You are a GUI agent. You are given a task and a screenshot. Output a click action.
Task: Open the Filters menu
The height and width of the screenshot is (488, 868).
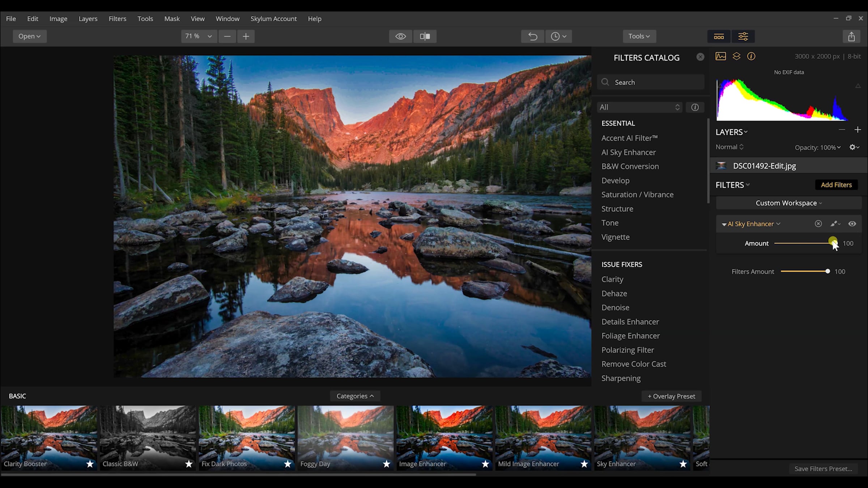pyautogui.click(x=117, y=19)
